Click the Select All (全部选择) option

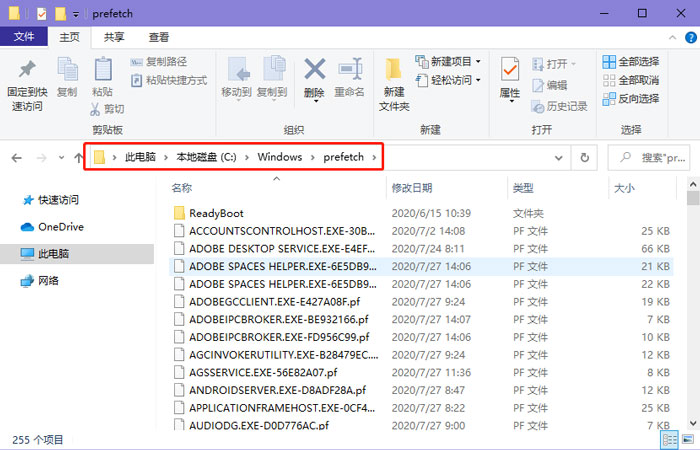pos(630,62)
